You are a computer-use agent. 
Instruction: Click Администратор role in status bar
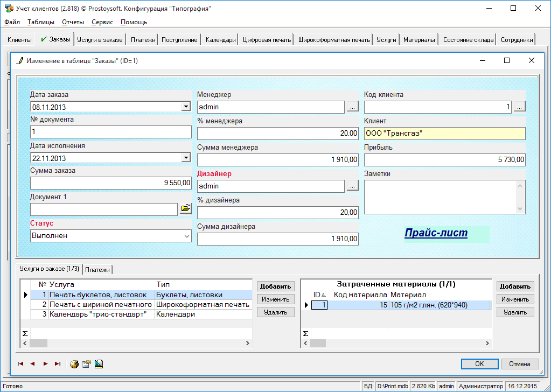point(481,386)
